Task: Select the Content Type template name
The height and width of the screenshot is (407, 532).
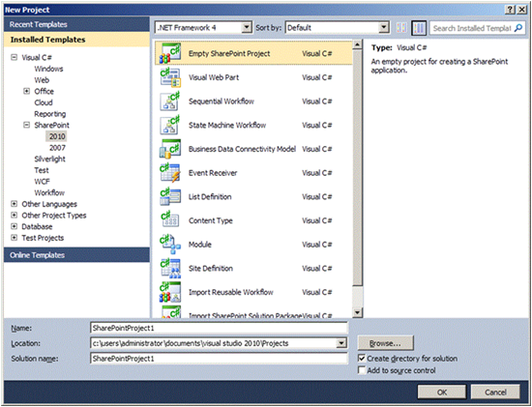Action: click(210, 220)
